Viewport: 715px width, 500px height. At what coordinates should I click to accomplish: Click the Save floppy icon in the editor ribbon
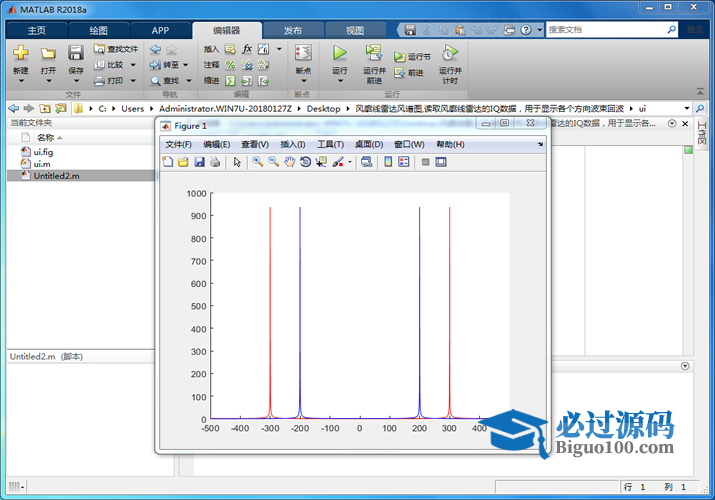pyautogui.click(x=76, y=53)
